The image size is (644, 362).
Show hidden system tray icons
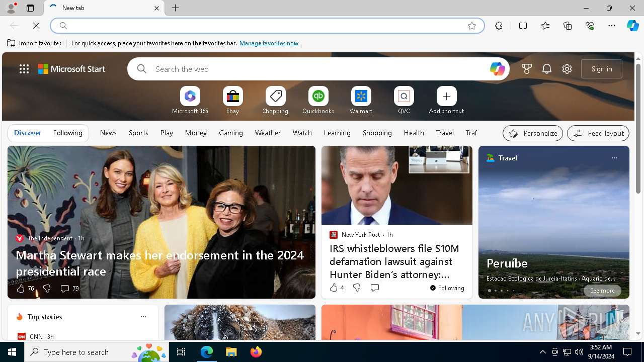542,352
